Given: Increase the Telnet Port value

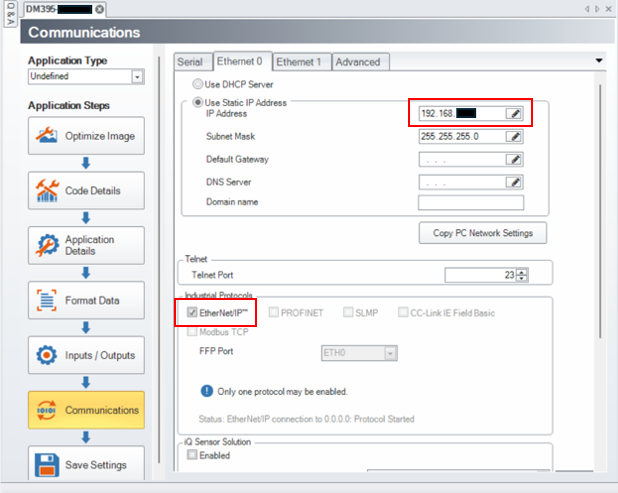Looking at the screenshot, I should [522, 272].
